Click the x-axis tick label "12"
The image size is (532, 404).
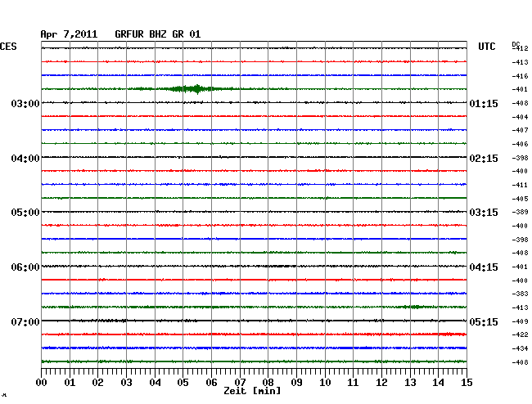[381, 383]
